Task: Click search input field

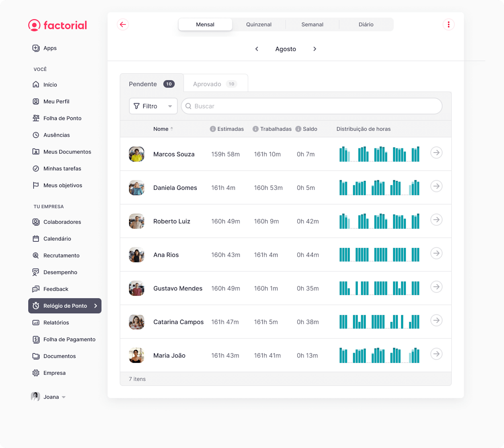Action: pos(311,106)
